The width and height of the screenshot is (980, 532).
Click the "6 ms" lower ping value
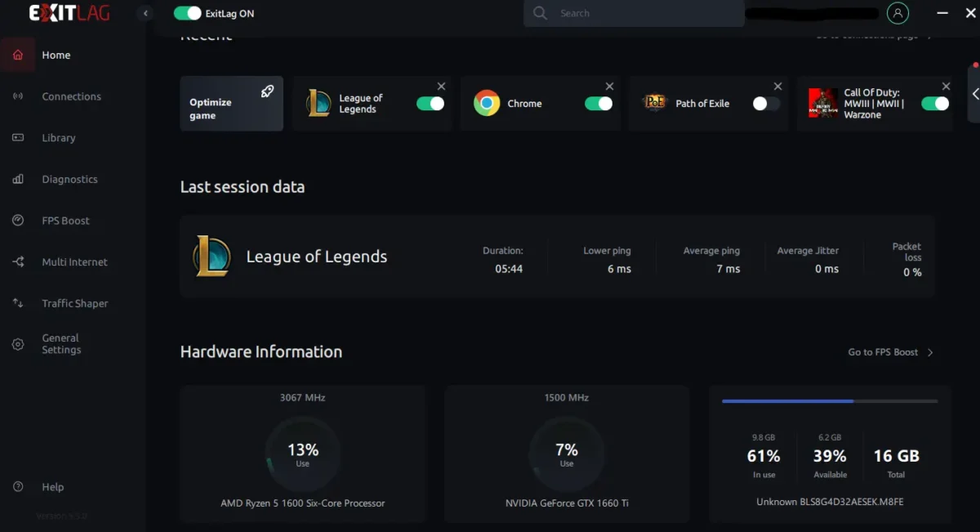[x=619, y=269]
